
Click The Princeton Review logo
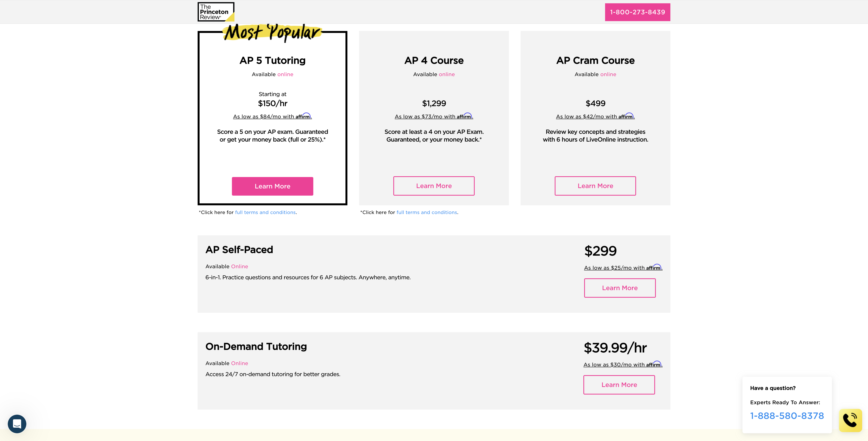(x=216, y=12)
